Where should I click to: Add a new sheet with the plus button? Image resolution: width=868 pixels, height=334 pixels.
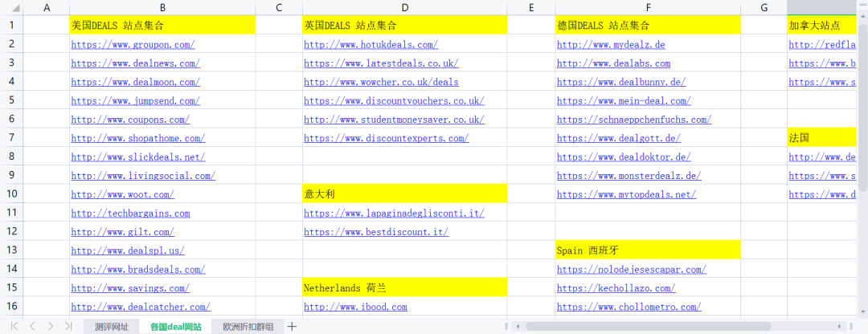point(293,326)
